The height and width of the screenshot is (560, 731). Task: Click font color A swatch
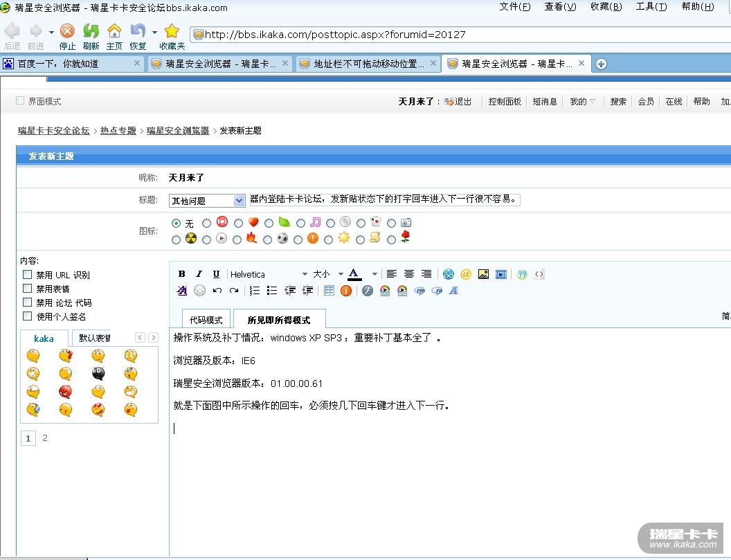tap(354, 274)
